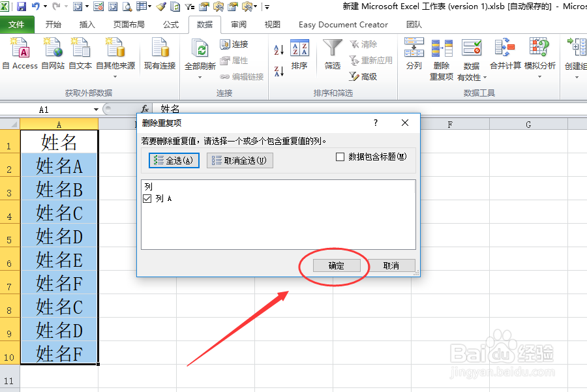Sort ascending A to Z

pyautogui.click(x=279, y=50)
